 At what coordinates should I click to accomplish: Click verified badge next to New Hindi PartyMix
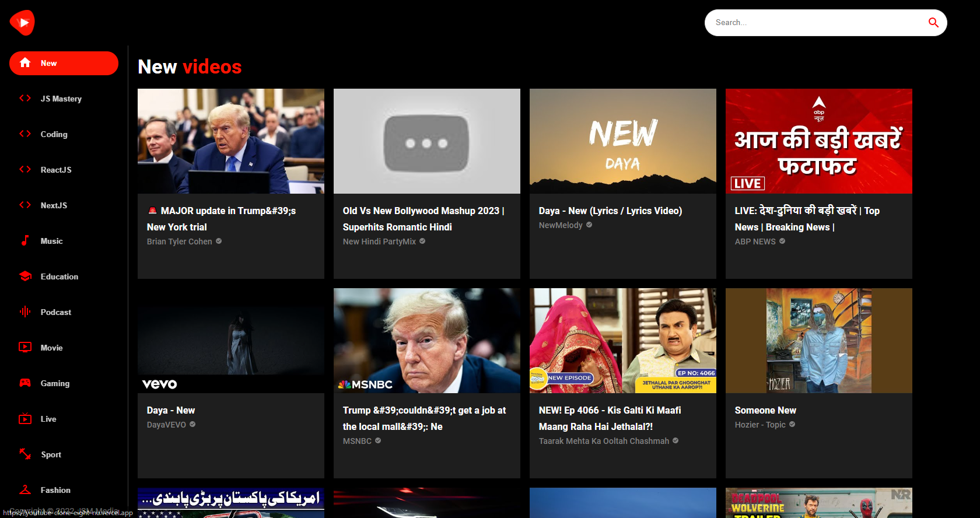point(422,241)
